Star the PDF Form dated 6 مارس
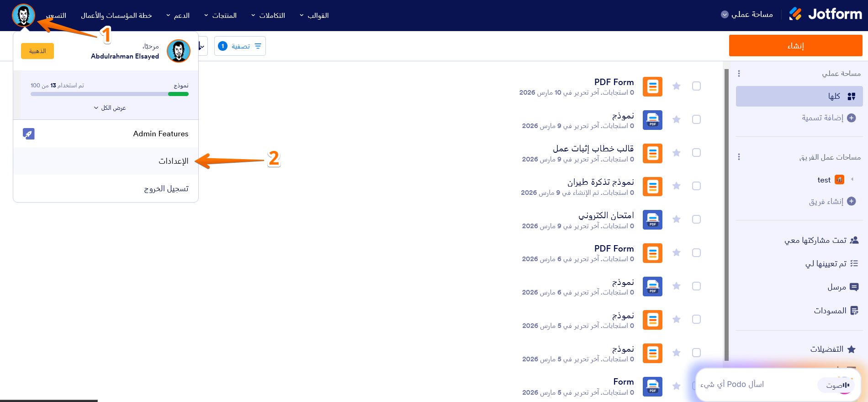The width and height of the screenshot is (868, 402). pos(677,252)
